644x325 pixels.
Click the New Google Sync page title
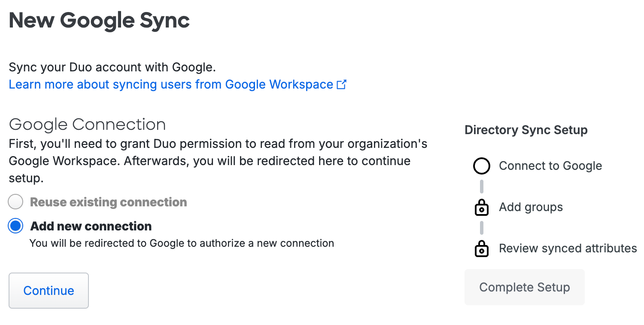pos(99,20)
